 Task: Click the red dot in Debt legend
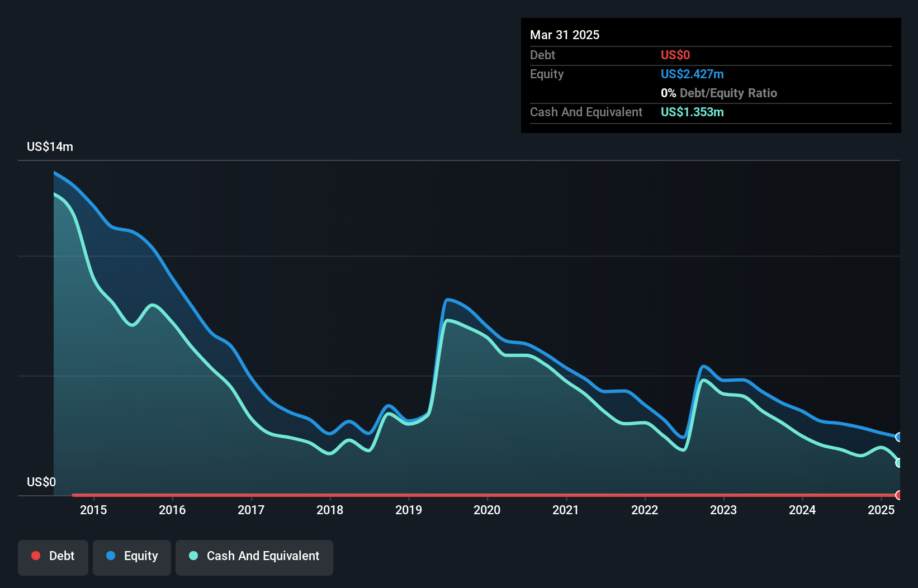(36, 556)
